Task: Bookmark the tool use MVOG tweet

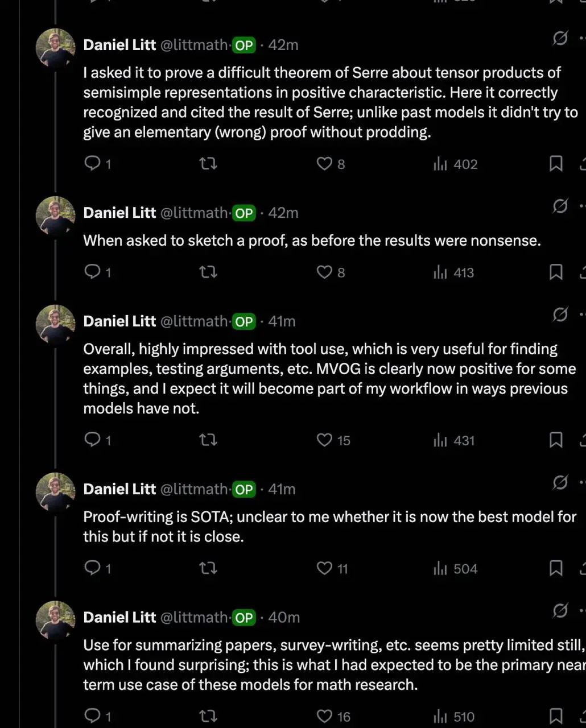Action: point(555,440)
